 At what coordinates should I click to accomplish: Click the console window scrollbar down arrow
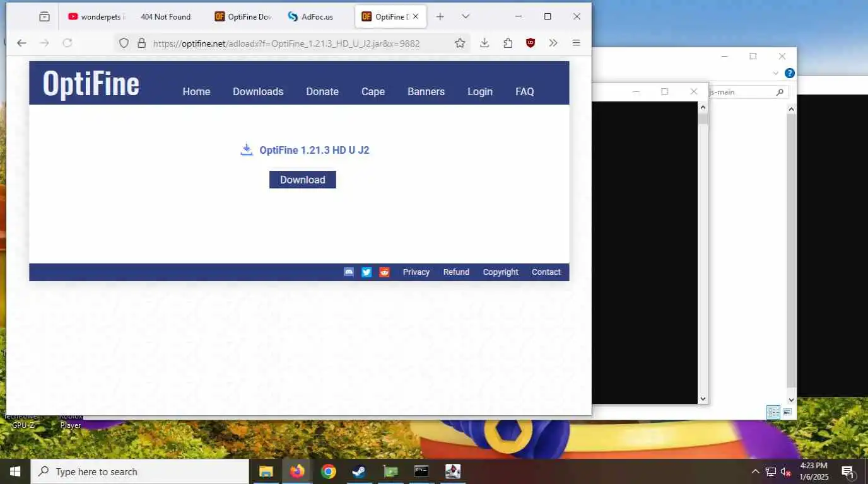(703, 398)
